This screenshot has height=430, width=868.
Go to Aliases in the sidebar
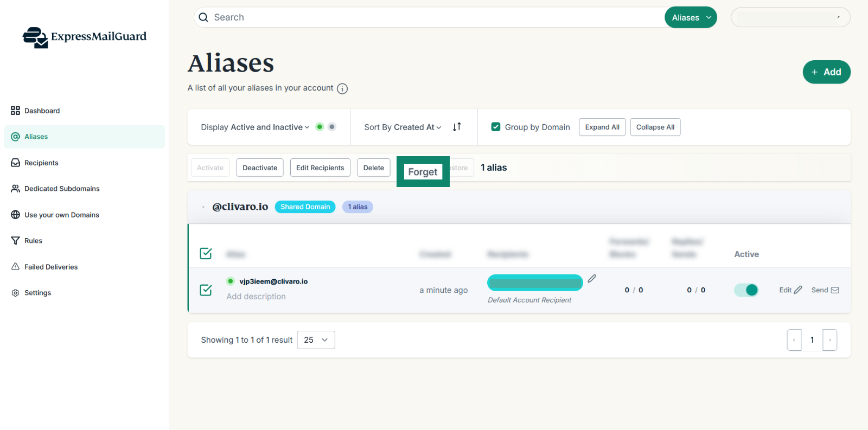85,137
